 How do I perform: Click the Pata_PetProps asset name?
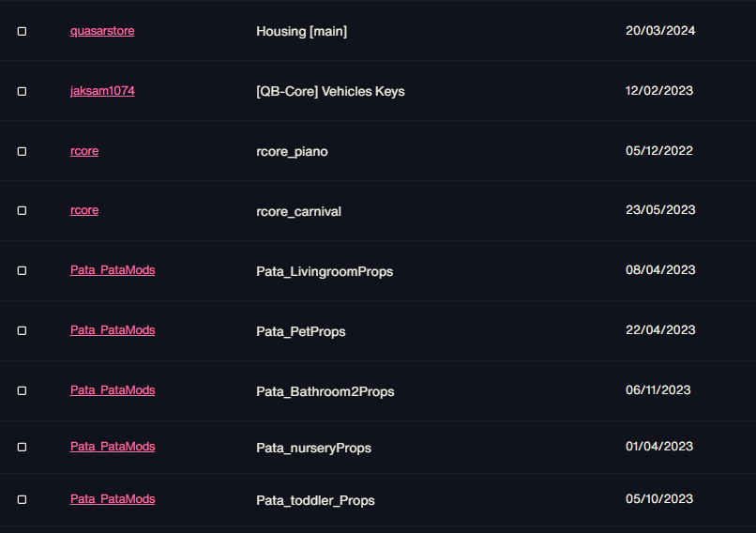point(301,331)
